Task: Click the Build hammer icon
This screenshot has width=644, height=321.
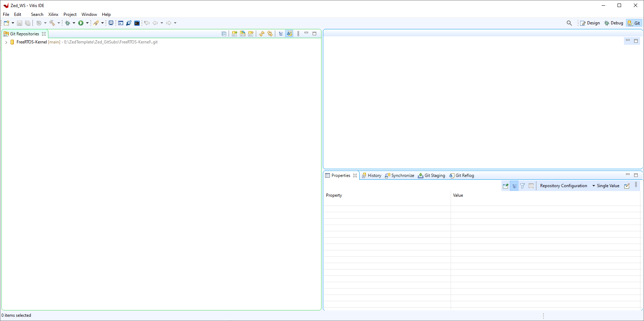Action: 52,23
